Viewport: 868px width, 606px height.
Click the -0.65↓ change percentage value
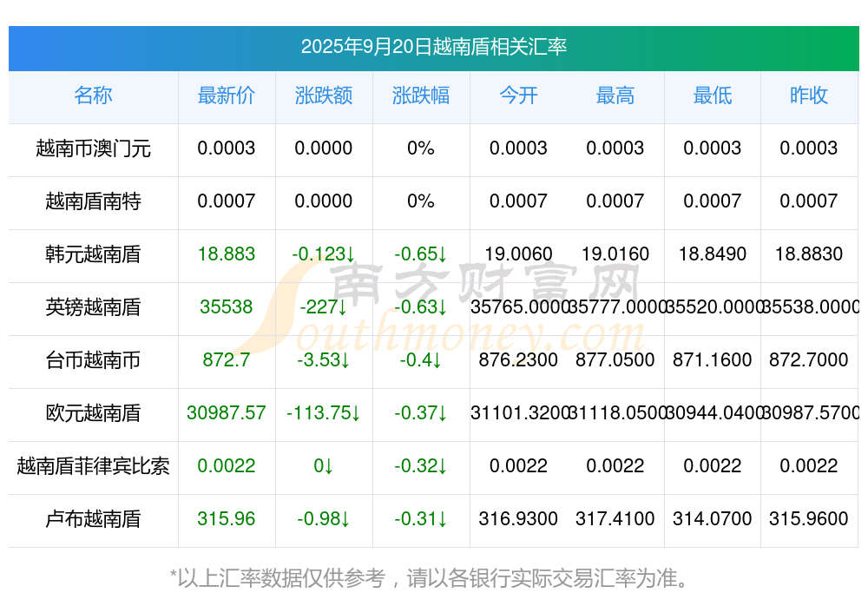(421, 254)
